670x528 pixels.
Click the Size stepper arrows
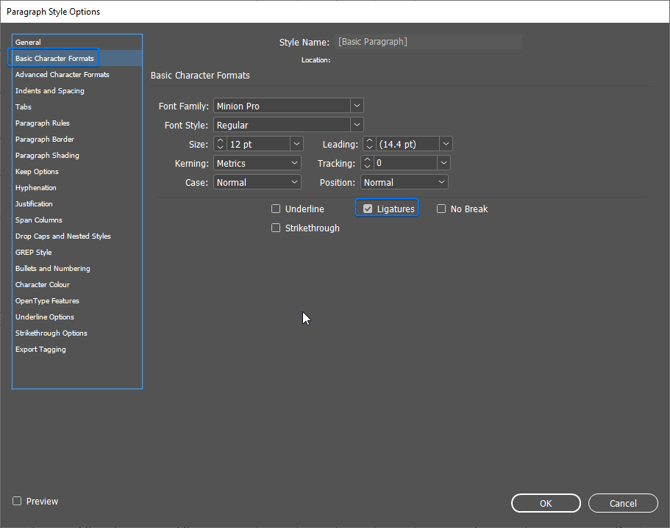[x=221, y=144]
